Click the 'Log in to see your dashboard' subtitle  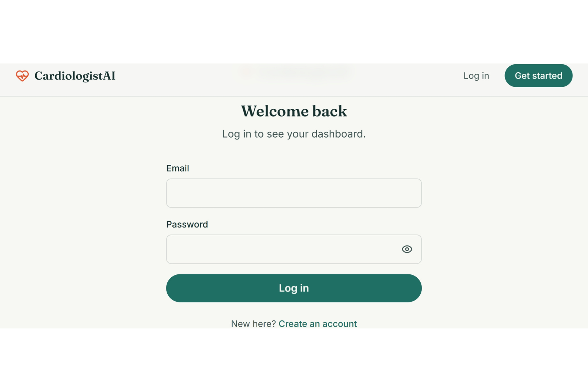tap(294, 134)
